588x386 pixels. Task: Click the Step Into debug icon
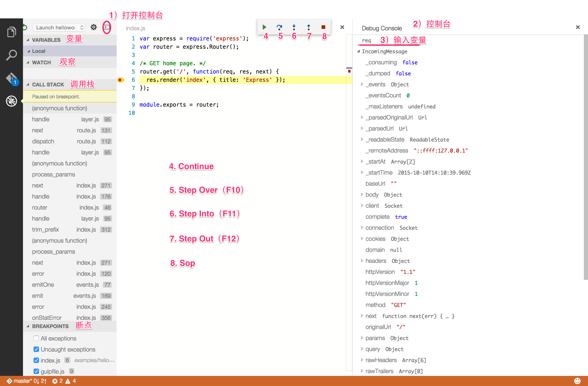tap(294, 27)
